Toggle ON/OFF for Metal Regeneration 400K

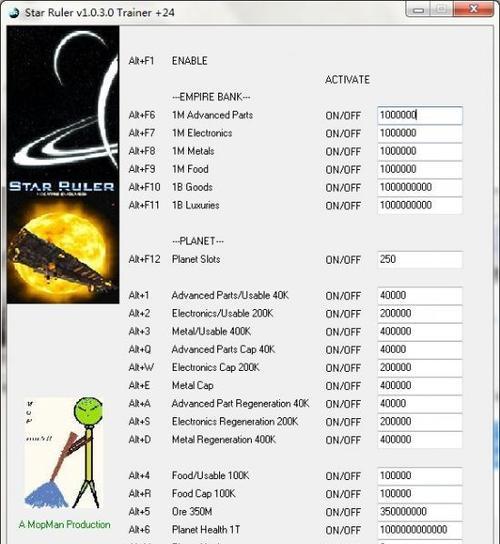coord(343,440)
